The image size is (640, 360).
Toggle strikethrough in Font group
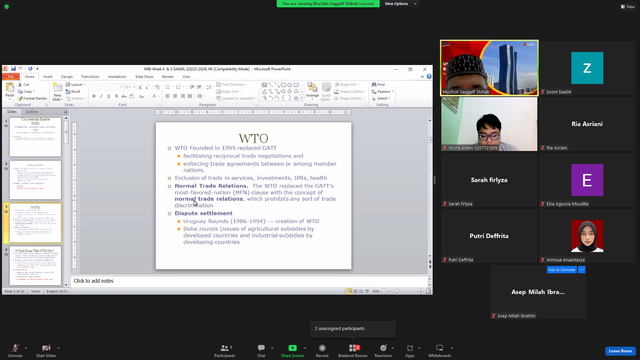point(124,96)
